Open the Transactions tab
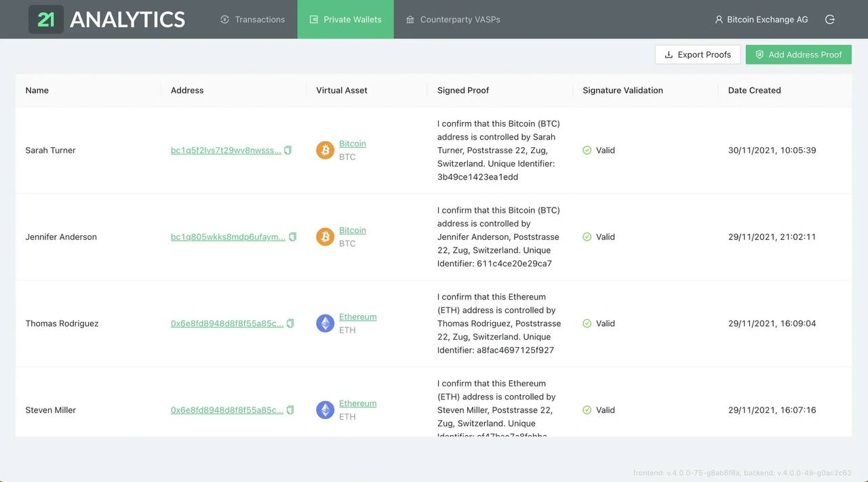The width and height of the screenshot is (868, 482). pos(252,20)
